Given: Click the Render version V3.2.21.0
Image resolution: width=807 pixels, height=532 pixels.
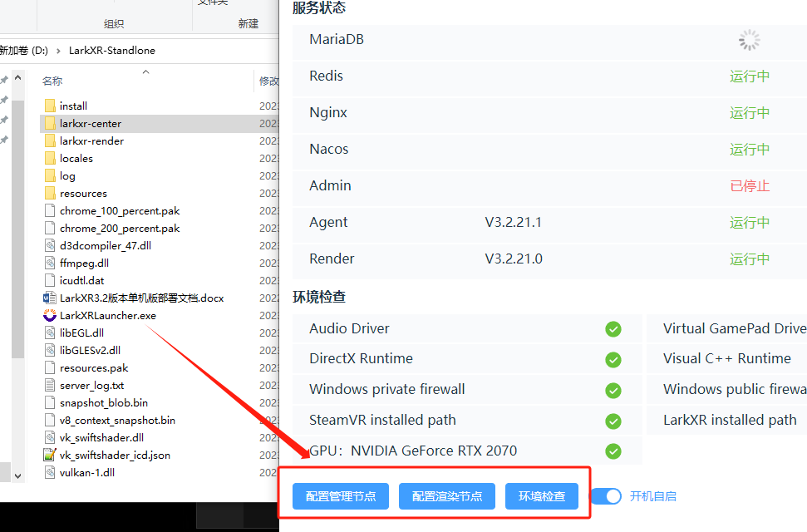Looking at the screenshot, I should tap(514, 259).
